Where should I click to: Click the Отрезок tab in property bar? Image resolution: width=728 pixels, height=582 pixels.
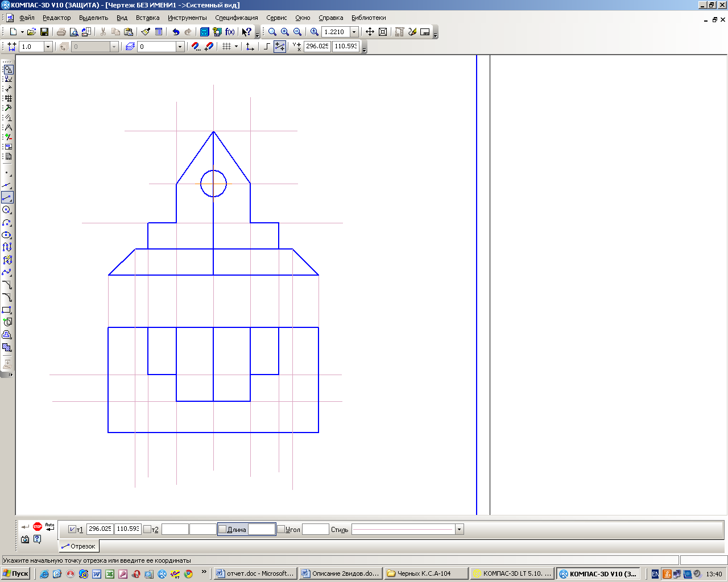[78, 546]
